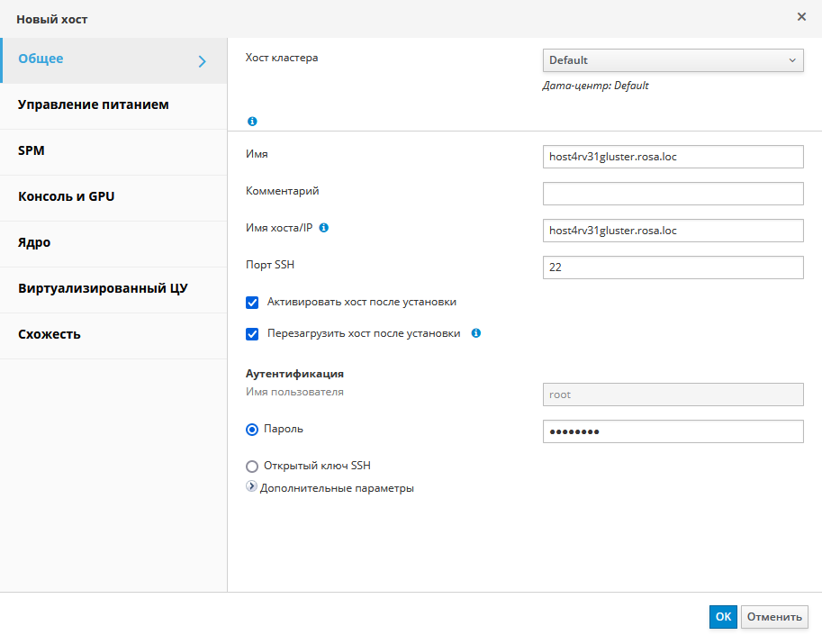
Task: Choose Открытый ключ SSH authentication
Action: click(x=252, y=467)
